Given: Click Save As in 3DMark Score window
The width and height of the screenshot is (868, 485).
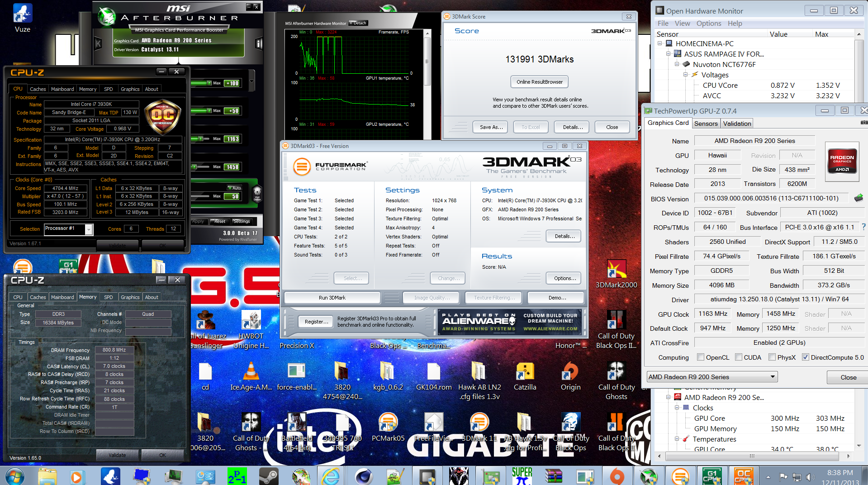Looking at the screenshot, I should [491, 127].
